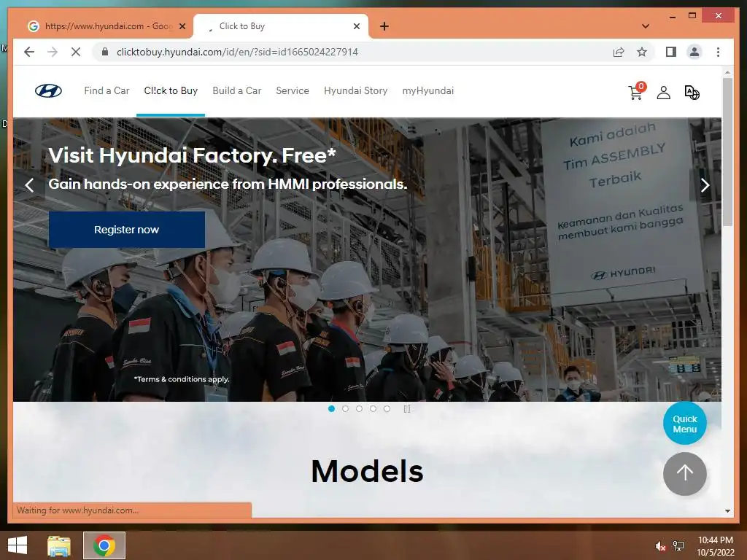
Task: Open the taskbar clock showing 10:44 PM
Action: point(716,546)
